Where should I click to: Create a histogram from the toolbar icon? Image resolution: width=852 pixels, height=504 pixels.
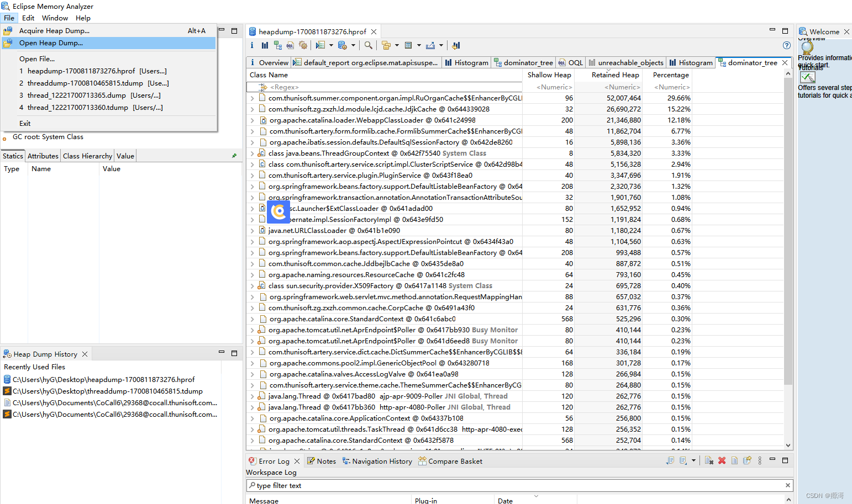click(x=265, y=45)
